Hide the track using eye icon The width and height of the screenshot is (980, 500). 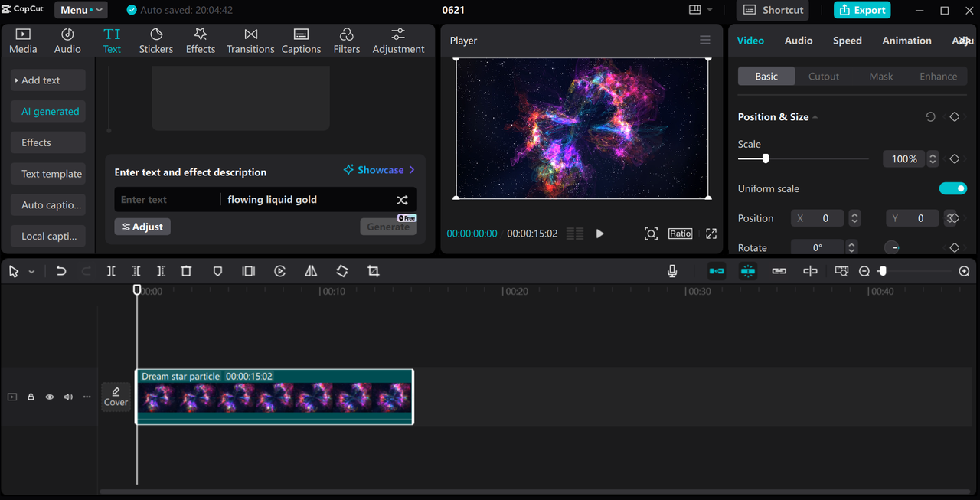coord(50,397)
